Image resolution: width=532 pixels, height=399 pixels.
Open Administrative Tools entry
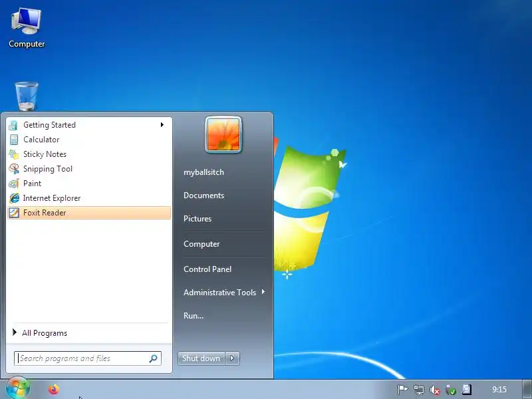pyautogui.click(x=219, y=292)
